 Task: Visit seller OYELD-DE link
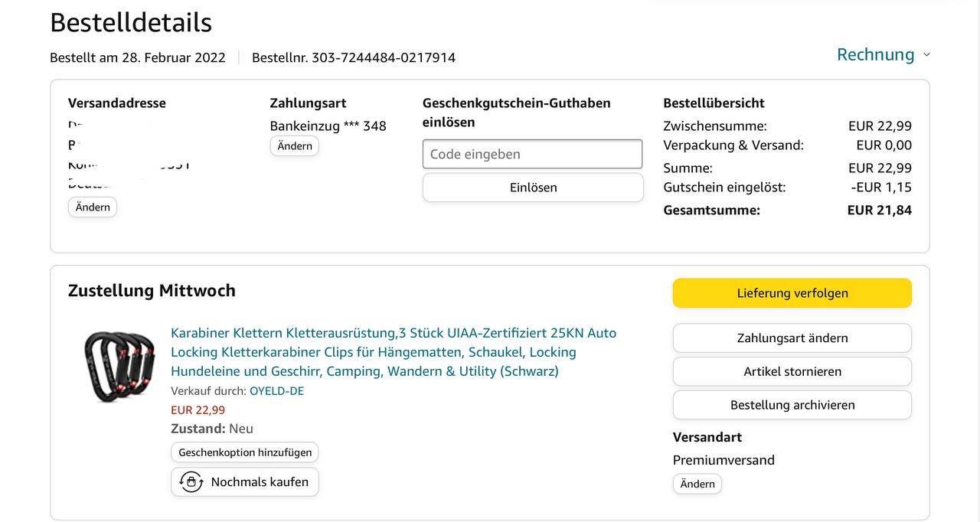pyautogui.click(x=276, y=391)
